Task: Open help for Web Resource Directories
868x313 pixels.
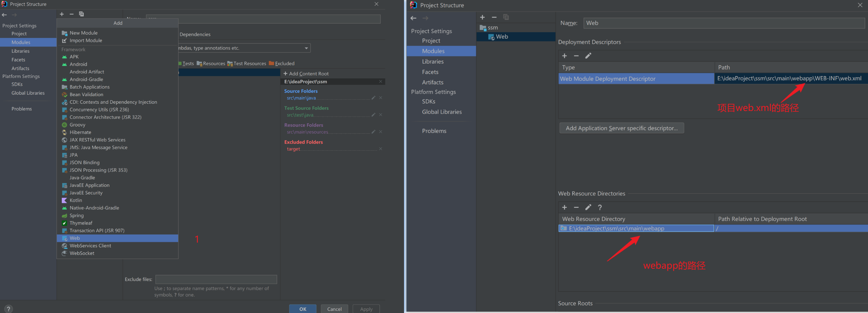Action: click(600, 207)
